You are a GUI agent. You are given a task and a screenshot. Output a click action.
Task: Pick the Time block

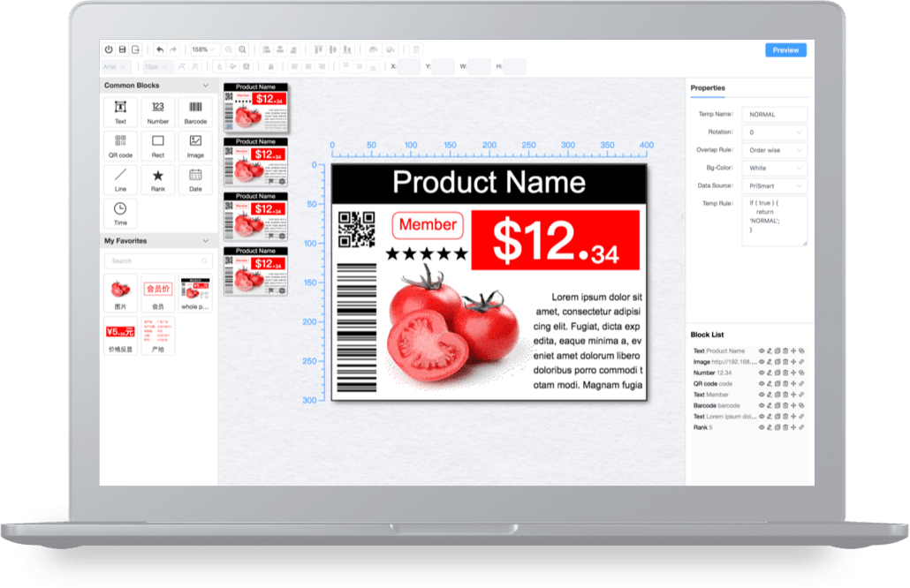click(120, 213)
